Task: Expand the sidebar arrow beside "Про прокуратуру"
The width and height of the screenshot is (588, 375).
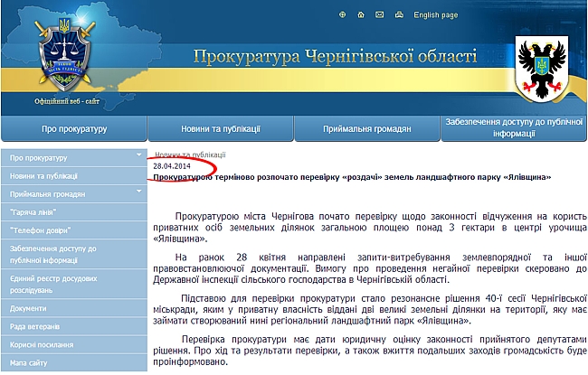Action: click(138, 157)
